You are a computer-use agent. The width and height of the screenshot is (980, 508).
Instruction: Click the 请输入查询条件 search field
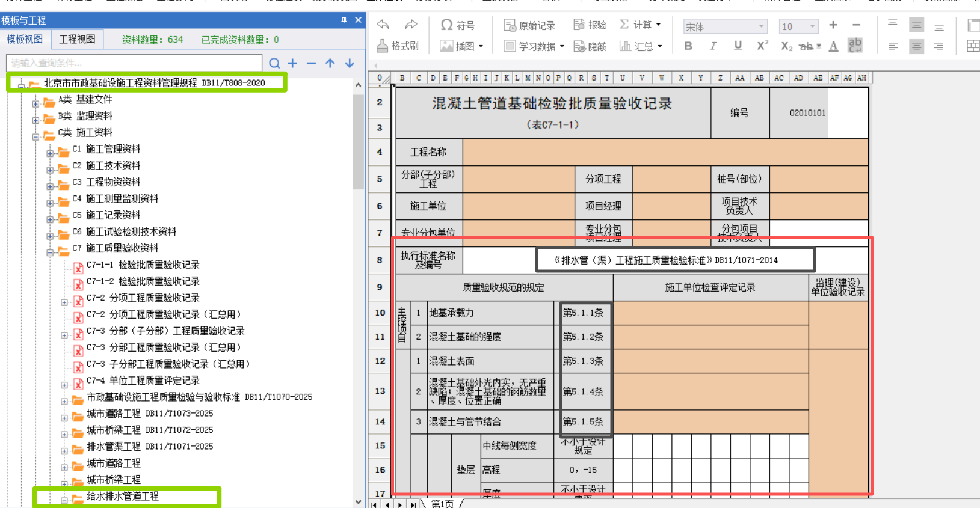click(x=134, y=63)
